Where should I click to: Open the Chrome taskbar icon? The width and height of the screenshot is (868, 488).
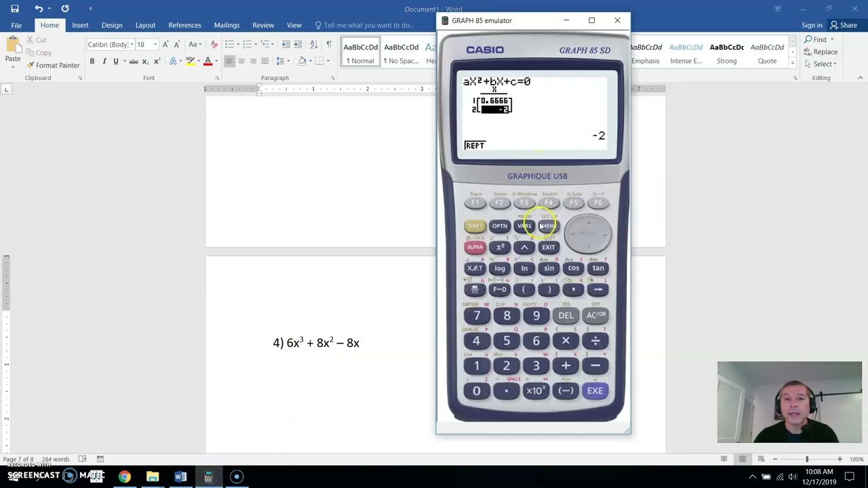pos(124,476)
